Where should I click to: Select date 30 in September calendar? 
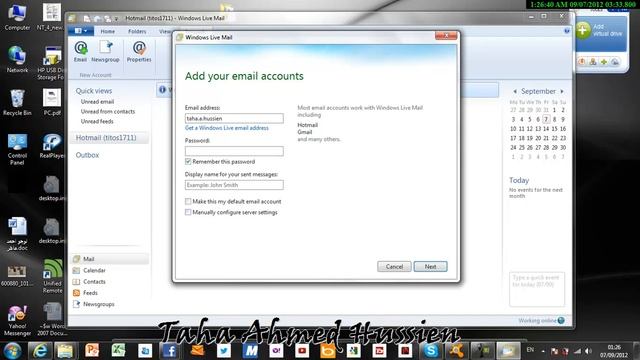(x=563, y=147)
